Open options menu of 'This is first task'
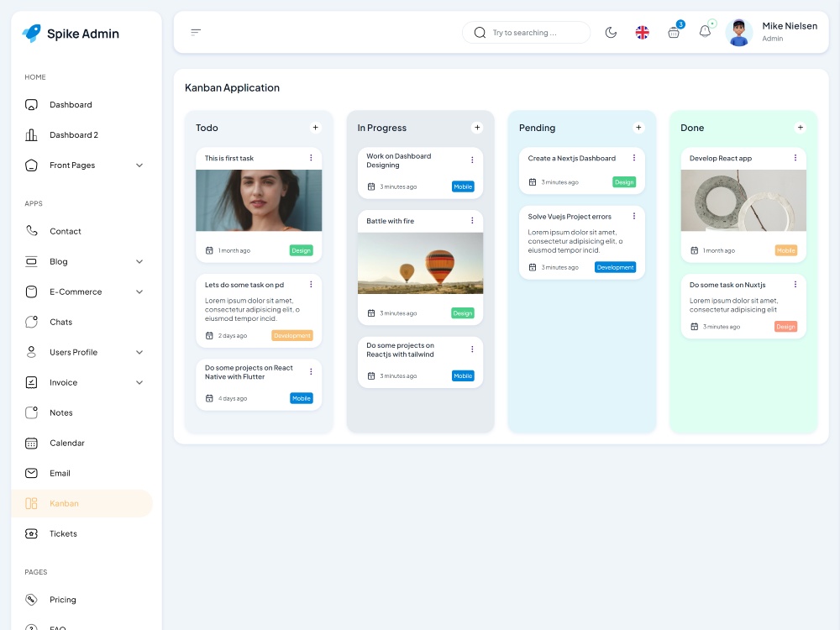The image size is (840, 630). 311,158
